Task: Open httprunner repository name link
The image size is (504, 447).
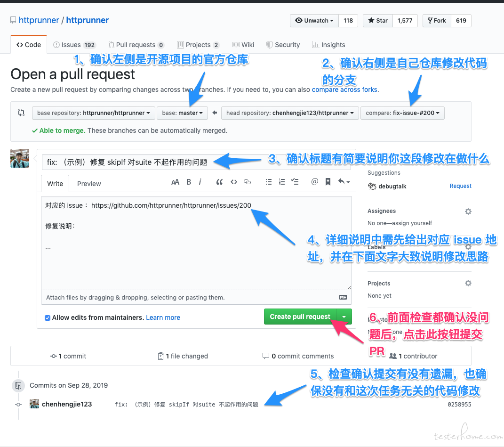Action: (x=88, y=20)
